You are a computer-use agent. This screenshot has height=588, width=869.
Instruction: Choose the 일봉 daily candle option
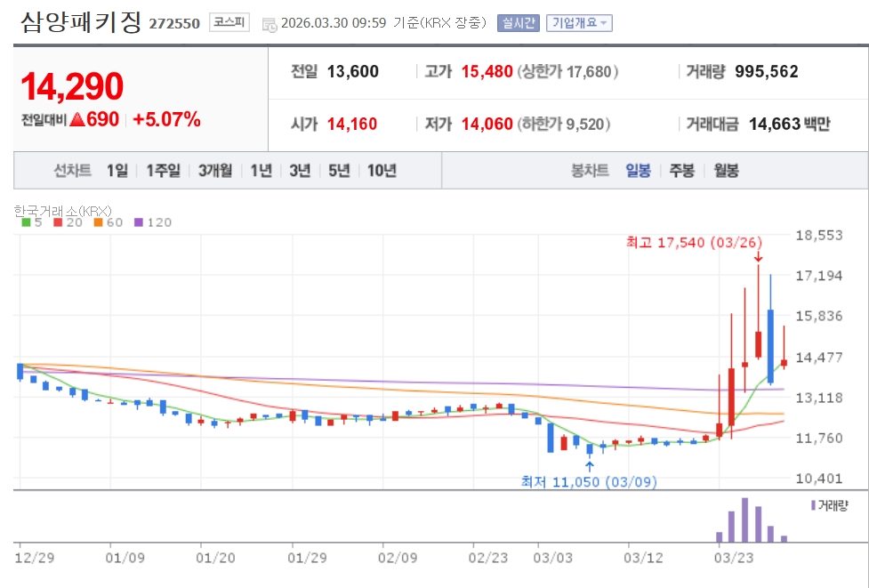638,171
